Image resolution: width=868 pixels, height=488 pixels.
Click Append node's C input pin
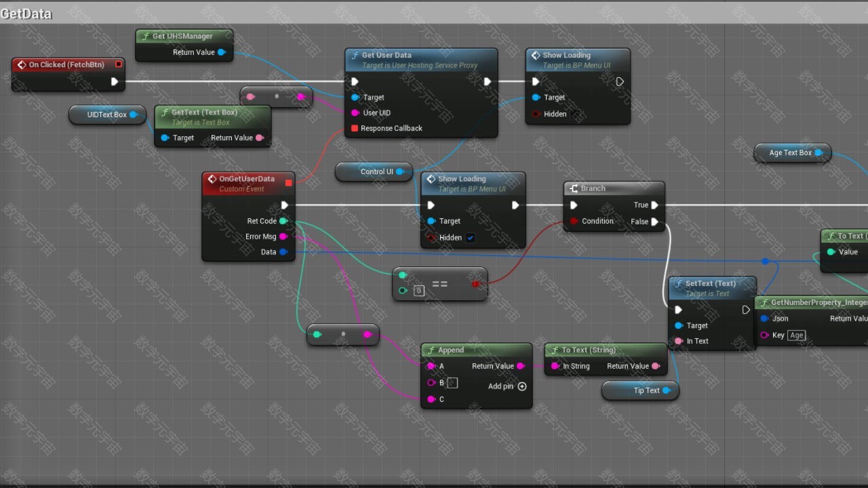click(431, 399)
